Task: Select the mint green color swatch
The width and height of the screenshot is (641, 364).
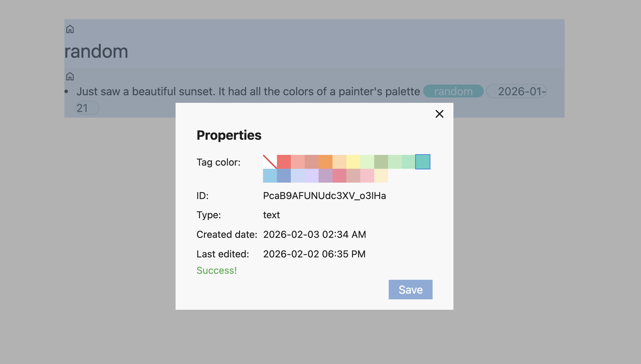Action: pos(409,162)
